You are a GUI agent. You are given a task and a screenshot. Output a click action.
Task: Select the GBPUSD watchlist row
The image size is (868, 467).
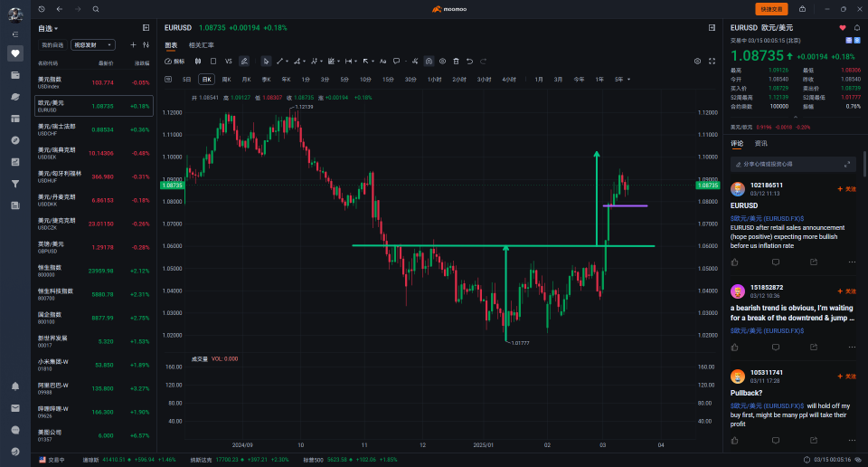tap(93, 247)
